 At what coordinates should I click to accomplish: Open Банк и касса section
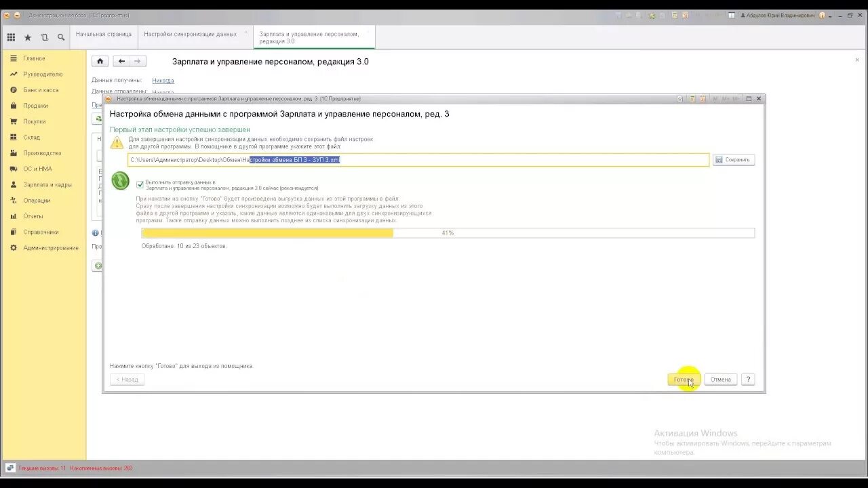pos(41,89)
